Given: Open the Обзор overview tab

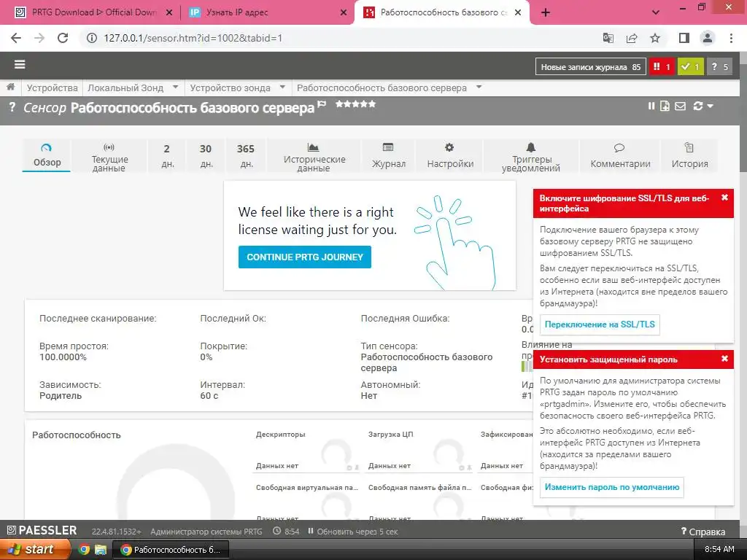Looking at the screenshot, I should (47, 155).
